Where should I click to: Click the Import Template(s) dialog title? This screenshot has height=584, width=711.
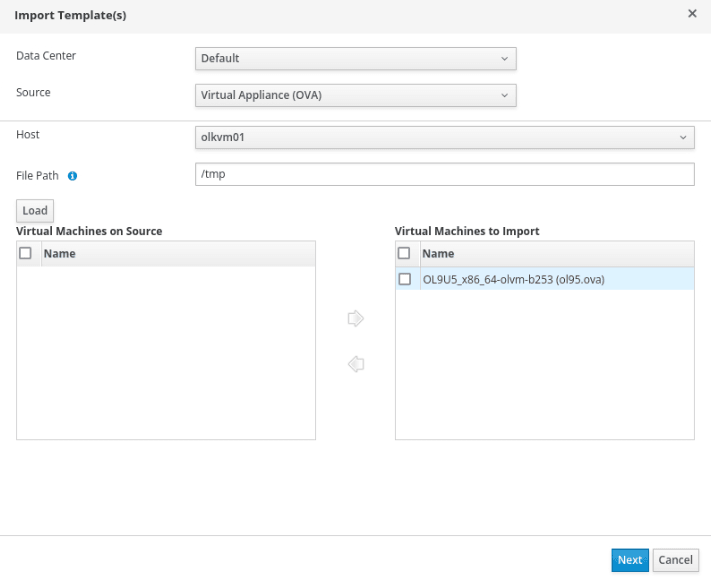coord(70,16)
